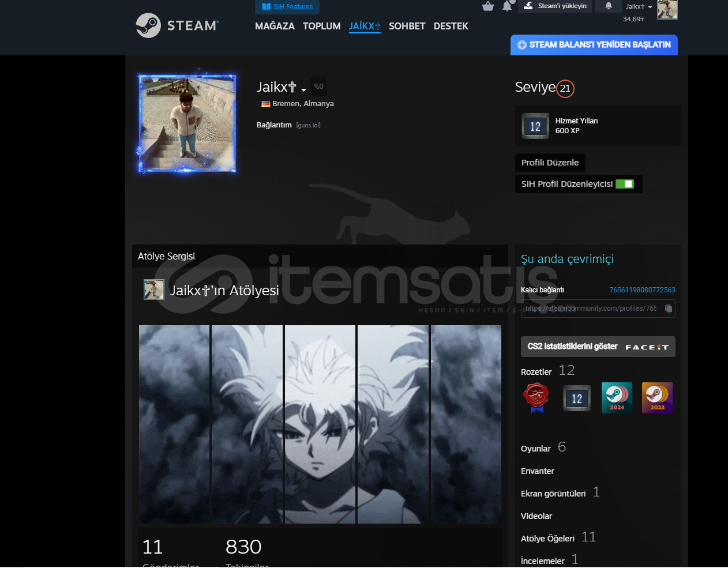
Task: Open Ekran görüntüleri link
Action: click(x=553, y=494)
